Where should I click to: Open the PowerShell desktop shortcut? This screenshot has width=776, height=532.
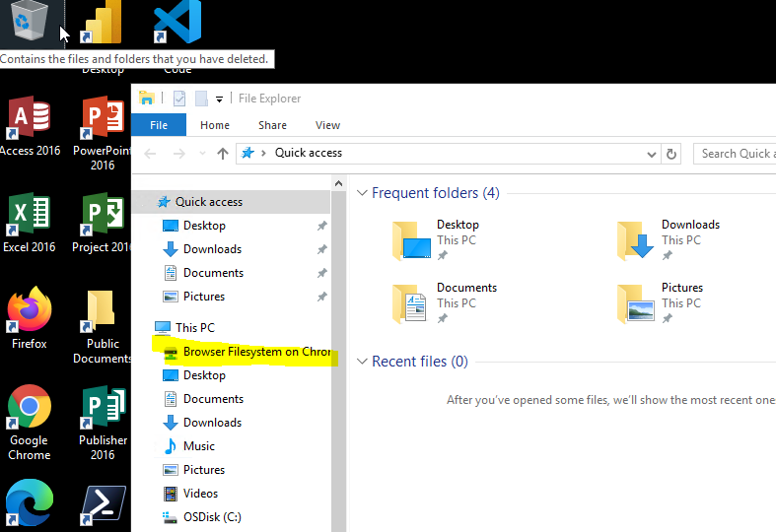(104, 504)
